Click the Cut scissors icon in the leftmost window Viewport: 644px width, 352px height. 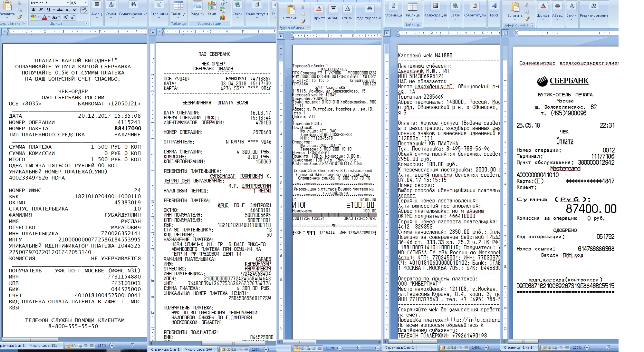coord(19,3)
